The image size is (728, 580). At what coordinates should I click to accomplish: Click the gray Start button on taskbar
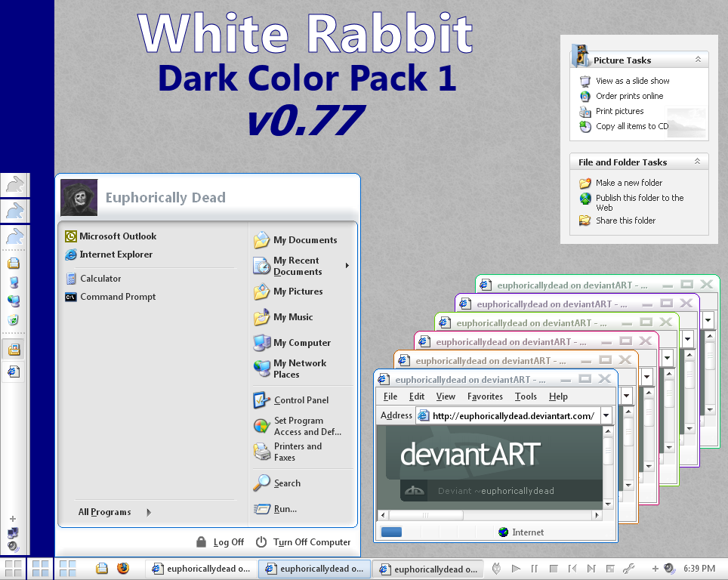pos(13,569)
